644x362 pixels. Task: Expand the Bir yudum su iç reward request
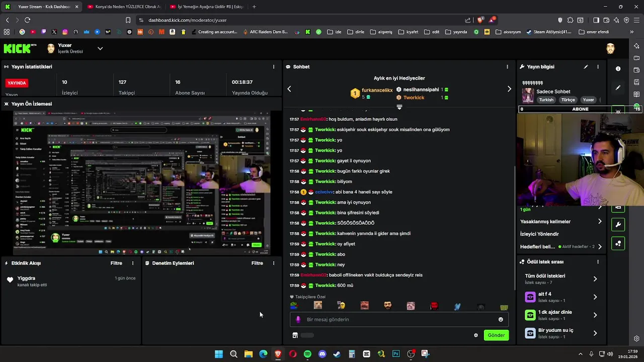(x=561, y=333)
